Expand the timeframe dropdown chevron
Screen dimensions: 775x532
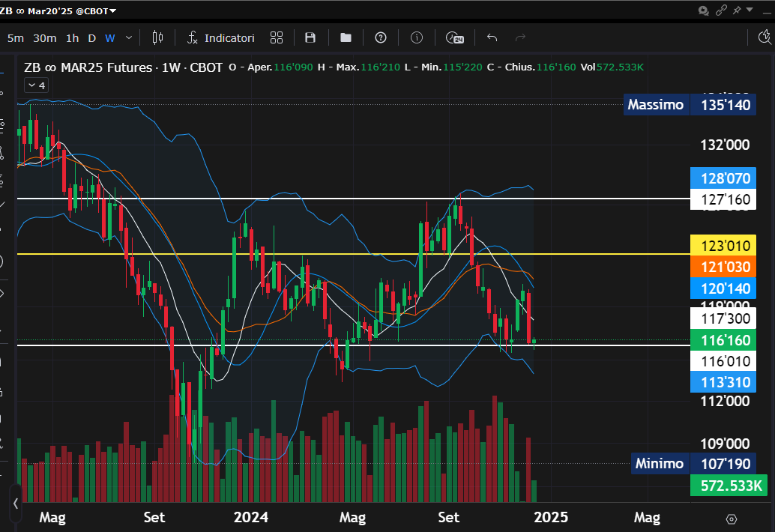129,37
